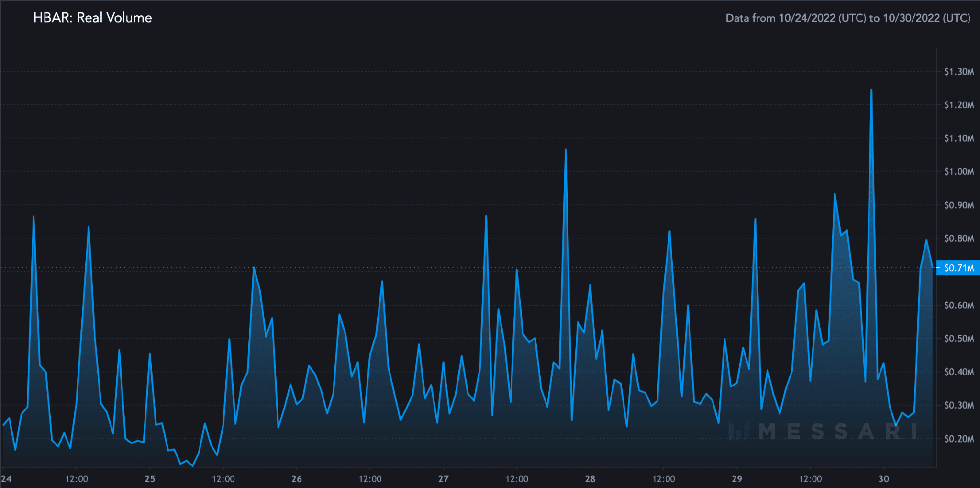Click the highest volume spike near $1.25M
The width and height of the screenshot is (980, 488).
pos(871,90)
